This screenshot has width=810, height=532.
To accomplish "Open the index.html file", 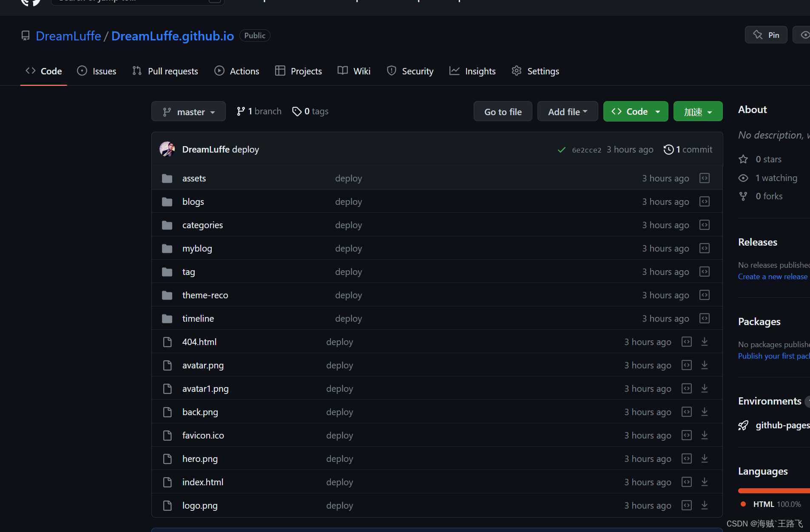I will pos(203,482).
